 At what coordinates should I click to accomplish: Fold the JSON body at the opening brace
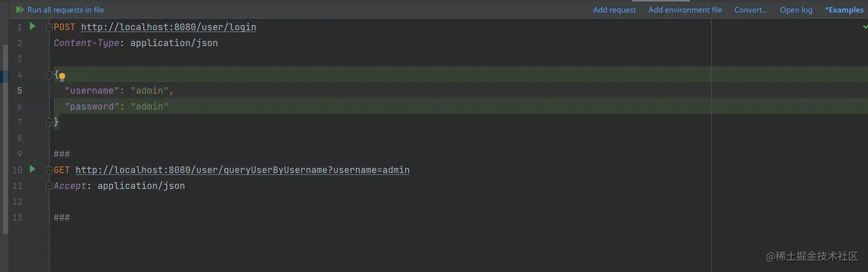pyautogui.click(x=49, y=75)
